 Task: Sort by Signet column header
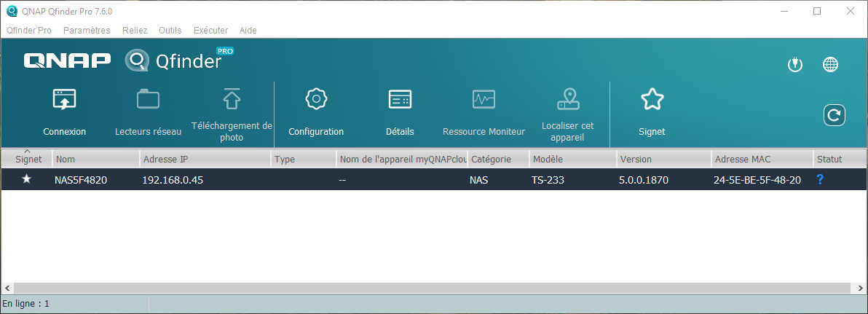pos(26,159)
